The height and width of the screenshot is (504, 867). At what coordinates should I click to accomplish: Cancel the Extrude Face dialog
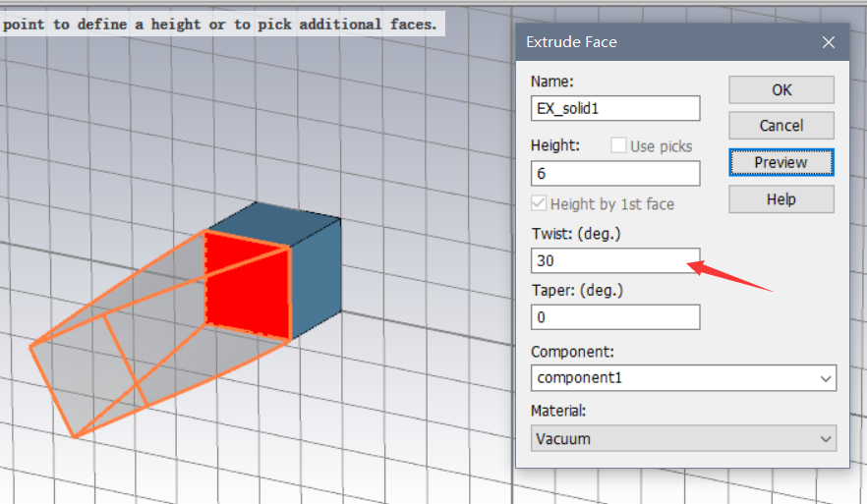tap(780, 126)
